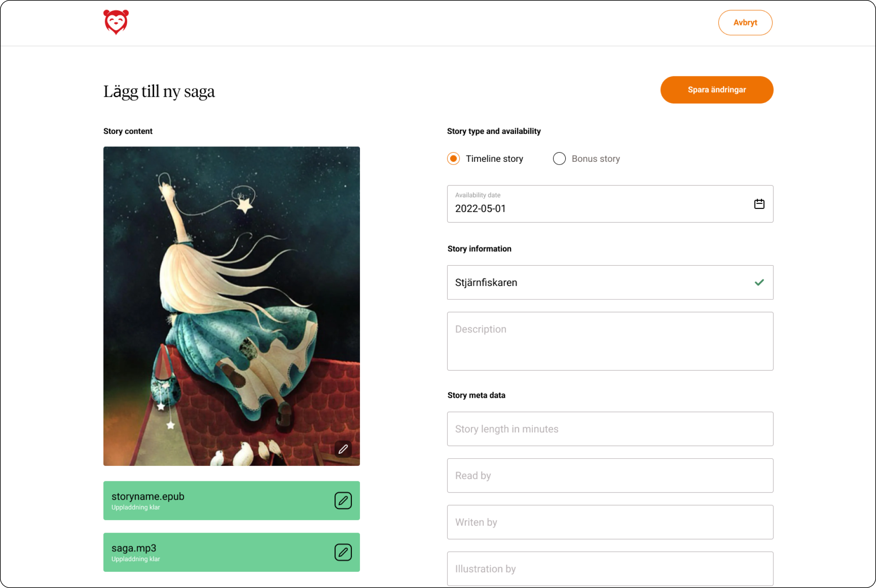Click the Stjärnfiskaren title field
Image resolution: width=876 pixels, height=588 pixels.
(x=610, y=282)
